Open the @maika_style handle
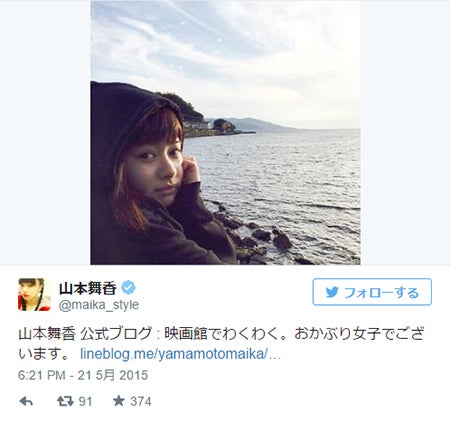Image resolution: width=450 pixels, height=422 pixels. (x=99, y=305)
